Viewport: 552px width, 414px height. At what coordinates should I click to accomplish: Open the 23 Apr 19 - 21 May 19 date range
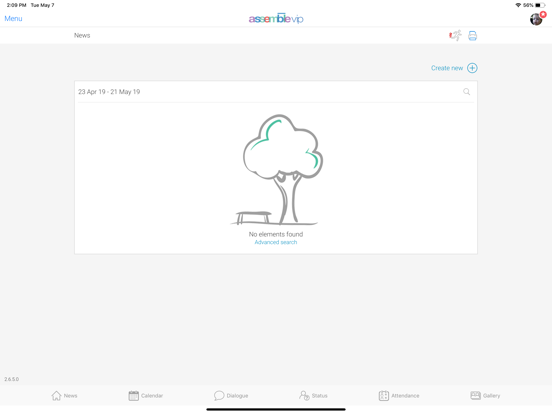pyautogui.click(x=109, y=92)
